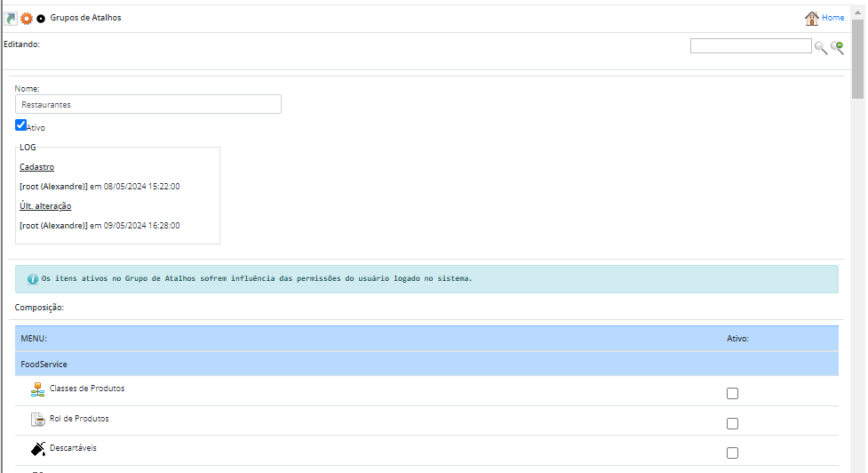Tick the Rol de Produtos checkbox

732,423
